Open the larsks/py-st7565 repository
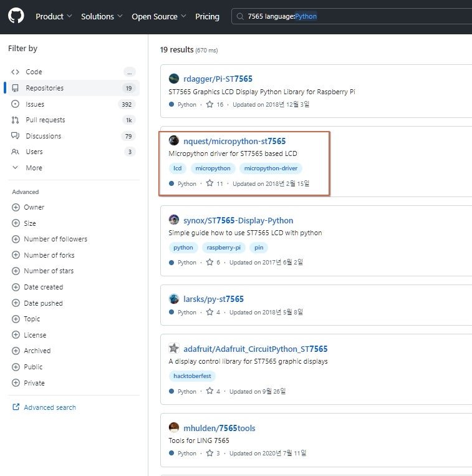 click(x=213, y=299)
